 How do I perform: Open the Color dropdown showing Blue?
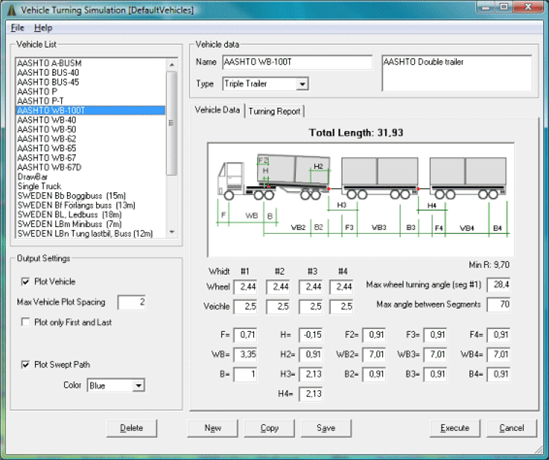tap(139, 385)
